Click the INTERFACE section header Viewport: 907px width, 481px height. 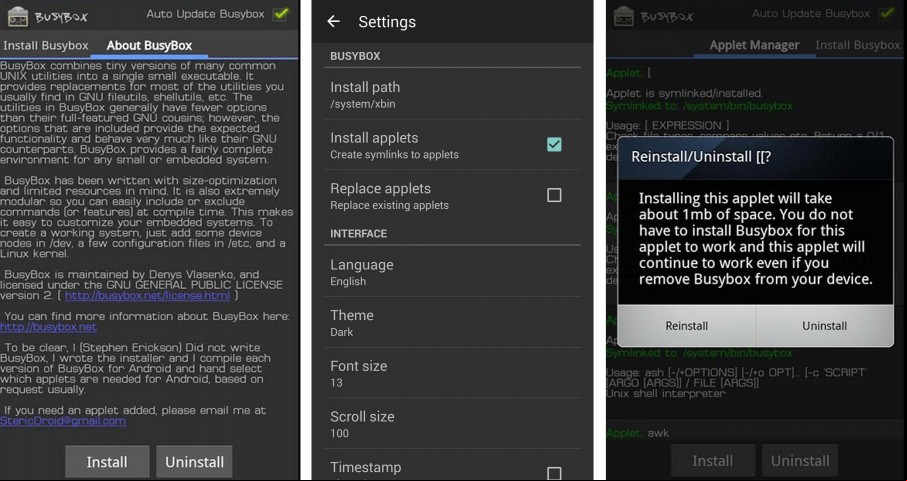(x=359, y=234)
